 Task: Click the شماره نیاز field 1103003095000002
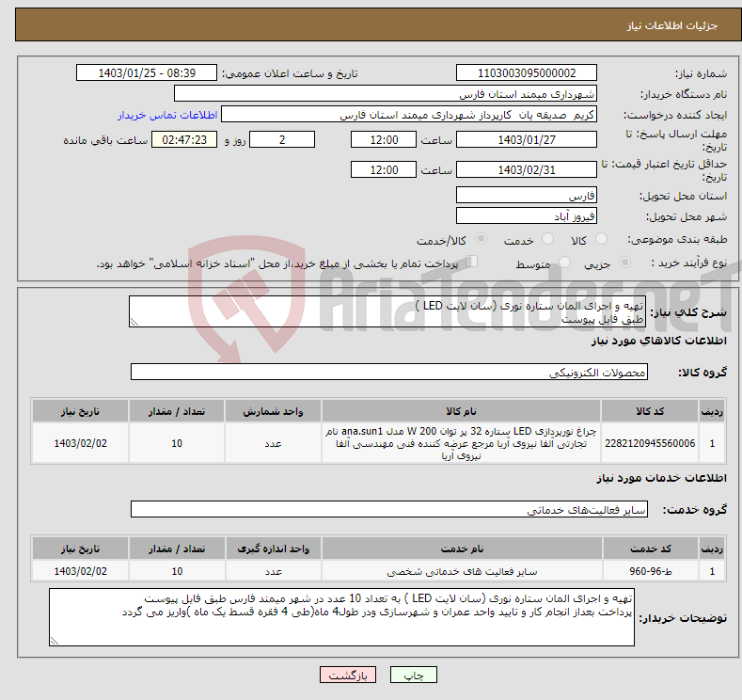click(527, 72)
